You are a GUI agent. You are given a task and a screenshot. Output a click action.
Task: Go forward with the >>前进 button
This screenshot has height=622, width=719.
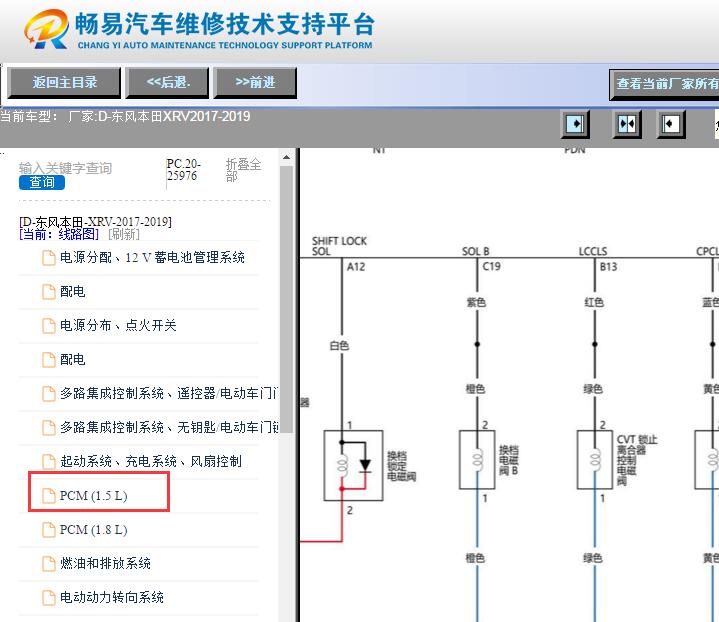click(255, 83)
